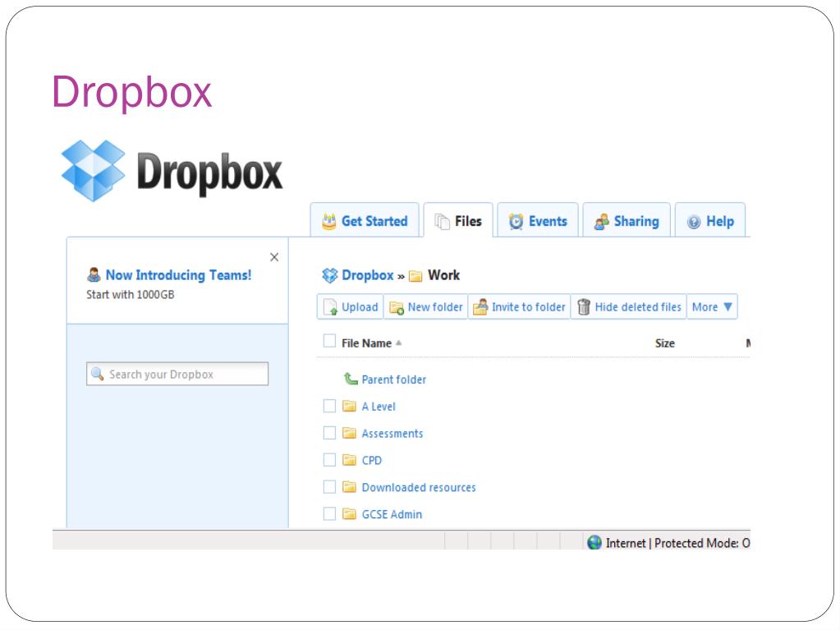The height and width of the screenshot is (630, 840).
Task: Click the New folder button label
Action: [435, 307]
